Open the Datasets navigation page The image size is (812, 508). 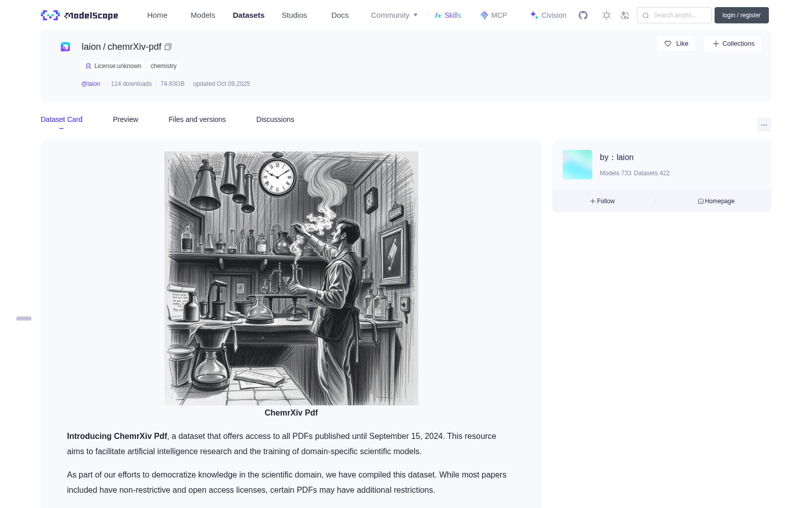(x=249, y=15)
